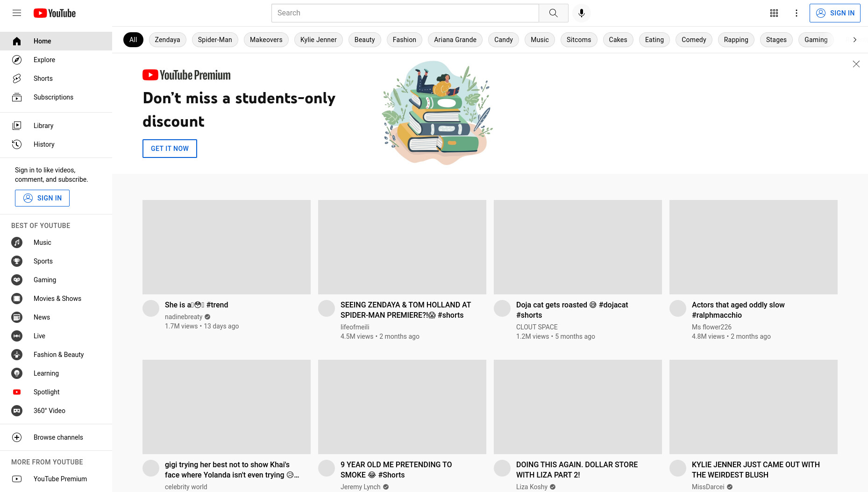The width and height of the screenshot is (868, 492).
Task: Start voice search with microphone icon
Action: coord(582,13)
